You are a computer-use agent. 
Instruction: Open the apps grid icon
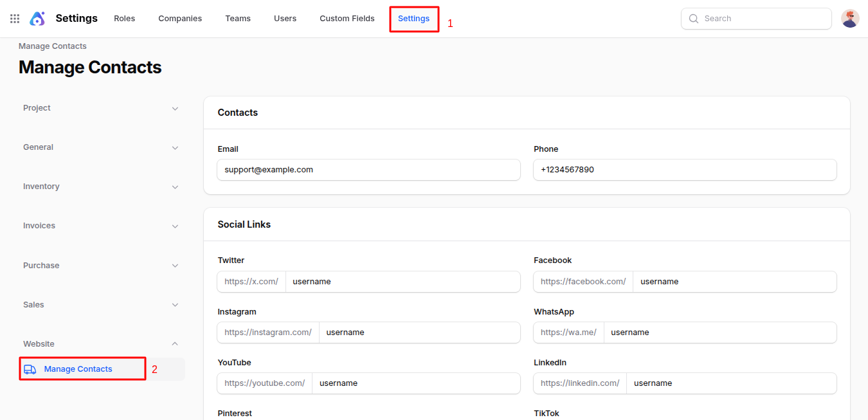(x=14, y=18)
